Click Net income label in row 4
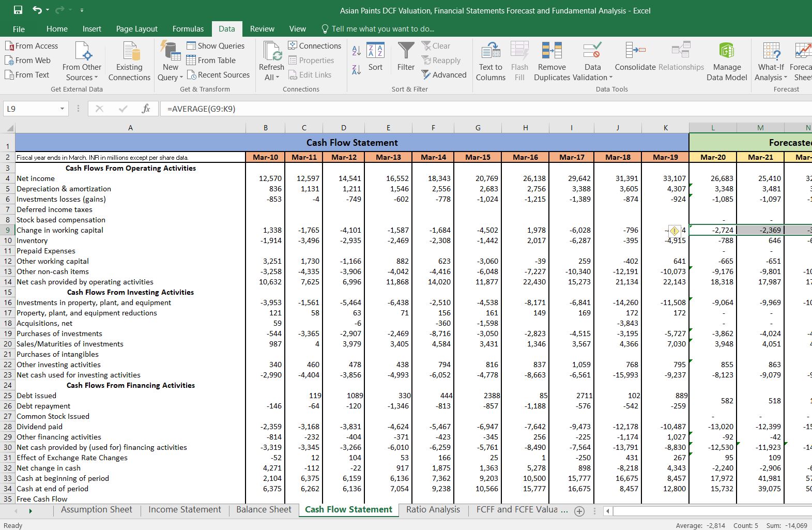The height and width of the screenshot is (530, 812). click(x=35, y=178)
